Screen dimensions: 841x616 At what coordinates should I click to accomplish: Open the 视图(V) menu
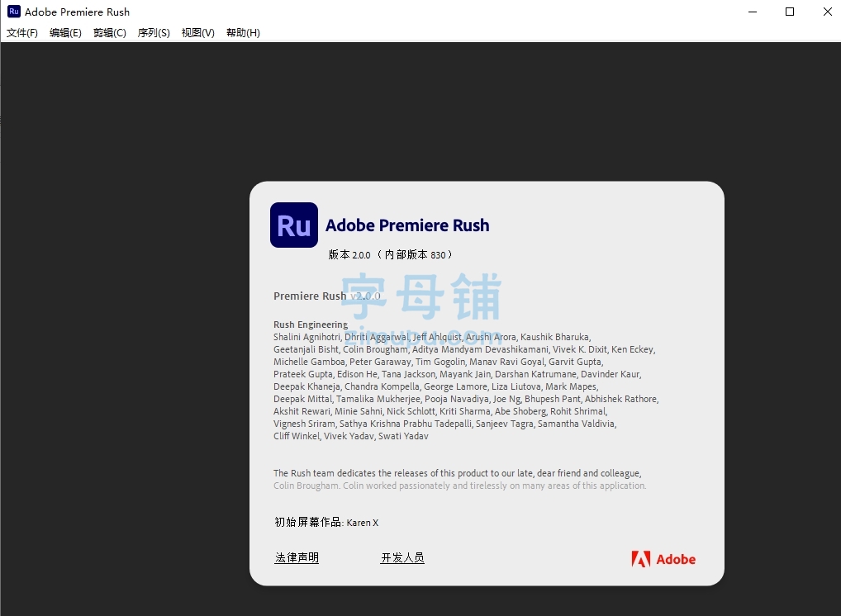click(x=198, y=33)
